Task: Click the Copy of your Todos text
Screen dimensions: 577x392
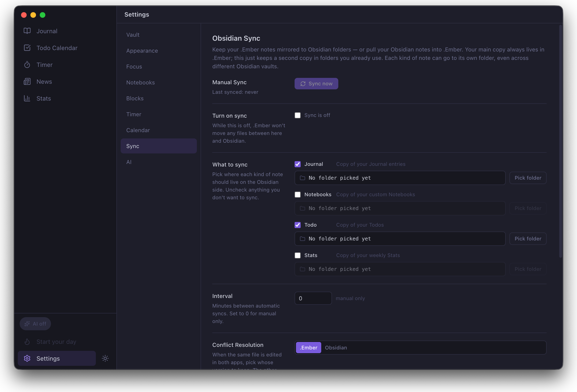Action: pyautogui.click(x=360, y=225)
